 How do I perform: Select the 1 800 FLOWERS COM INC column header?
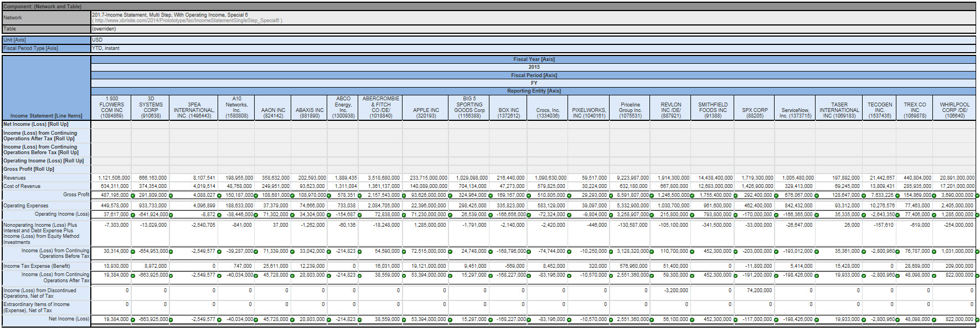pos(112,108)
